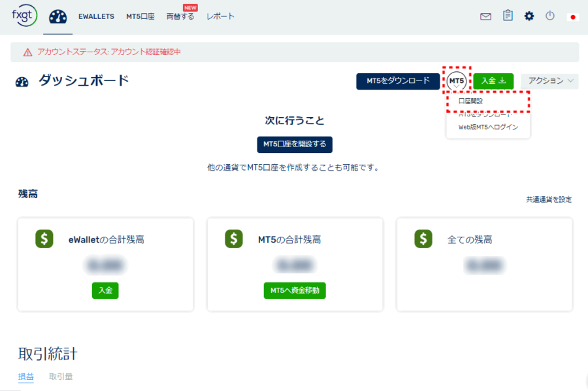Click the 次に行うこと heading

point(295,120)
